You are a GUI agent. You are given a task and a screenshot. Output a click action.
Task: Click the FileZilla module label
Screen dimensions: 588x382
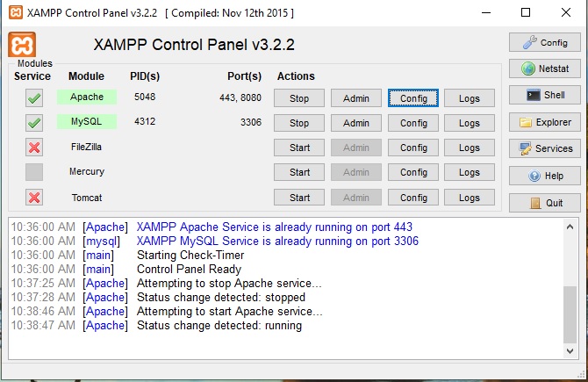86,147
